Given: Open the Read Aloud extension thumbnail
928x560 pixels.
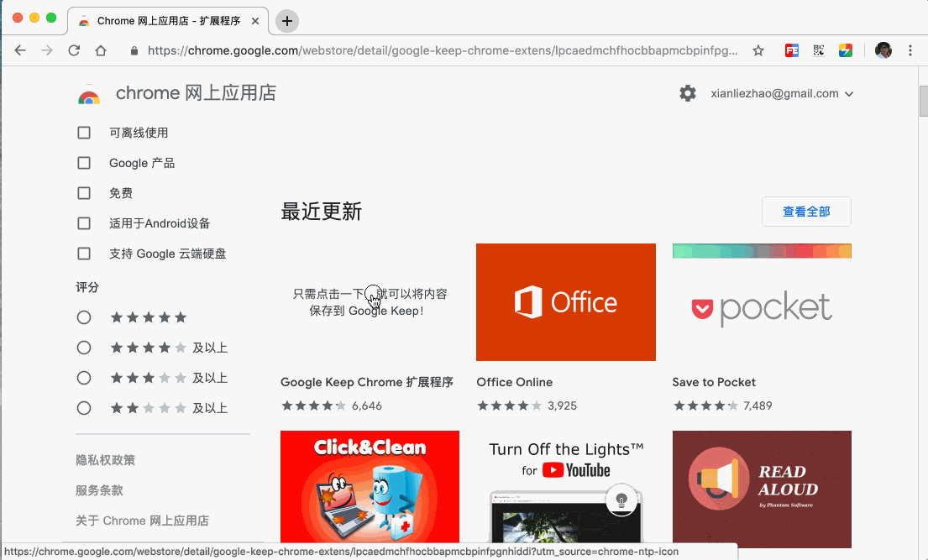Looking at the screenshot, I should pyautogui.click(x=762, y=489).
